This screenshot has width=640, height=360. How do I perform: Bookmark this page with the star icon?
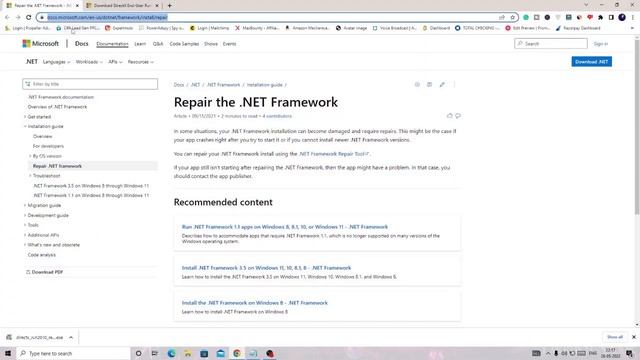coord(513,17)
